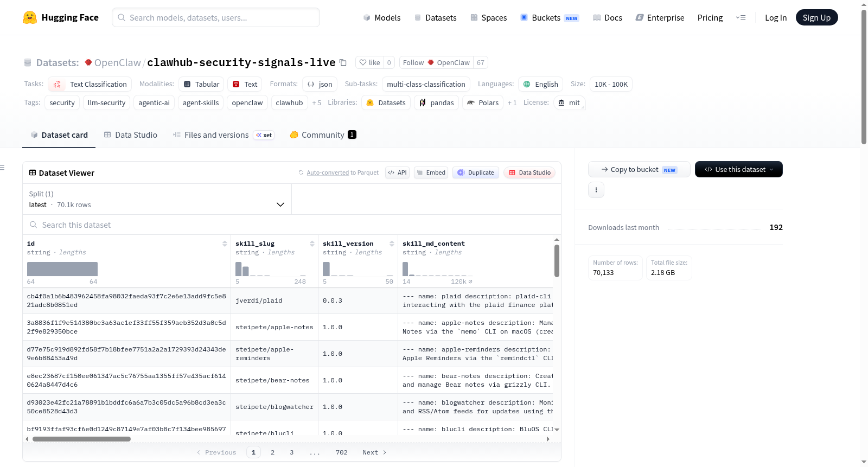Open the API button in Dataset Viewer

coord(397,172)
